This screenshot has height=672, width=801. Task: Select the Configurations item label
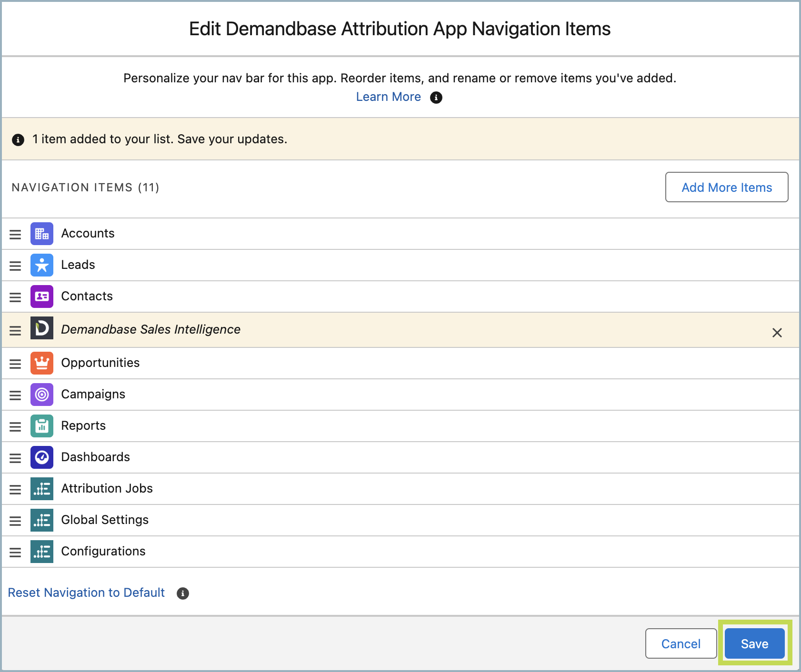(x=104, y=551)
